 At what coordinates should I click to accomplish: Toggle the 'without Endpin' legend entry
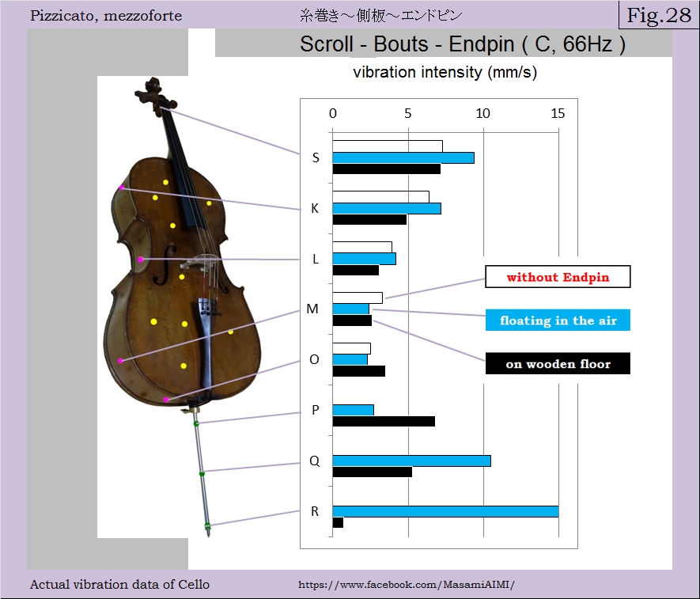[556, 276]
